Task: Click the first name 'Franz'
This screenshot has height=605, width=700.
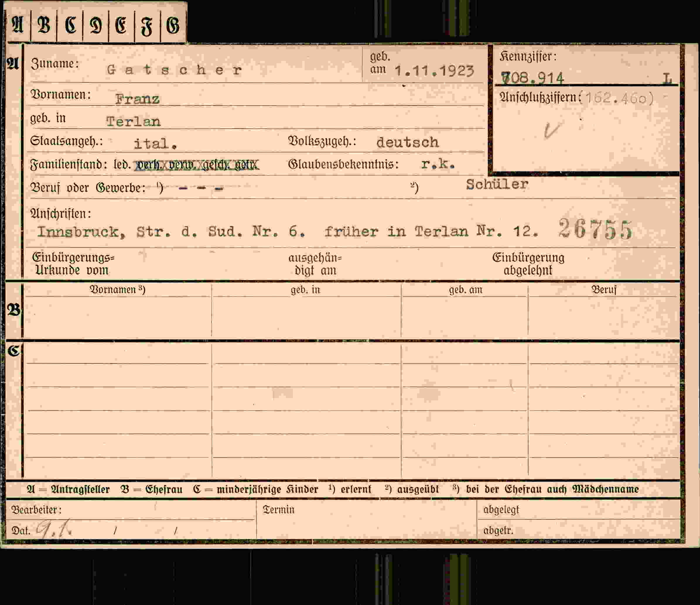Action: 137,99
